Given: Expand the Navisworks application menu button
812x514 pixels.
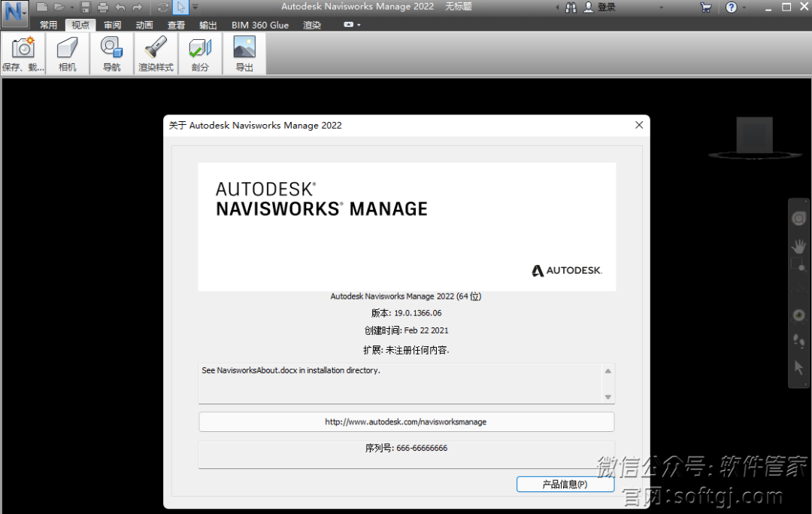Looking at the screenshot, I should 14,14.
